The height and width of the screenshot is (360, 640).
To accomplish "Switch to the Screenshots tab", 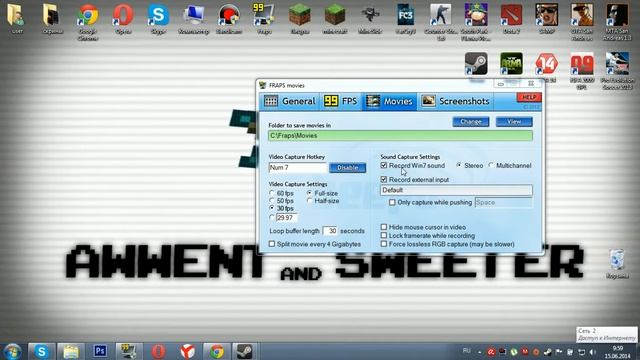I will pyautogui.click(x=456, y=101).
